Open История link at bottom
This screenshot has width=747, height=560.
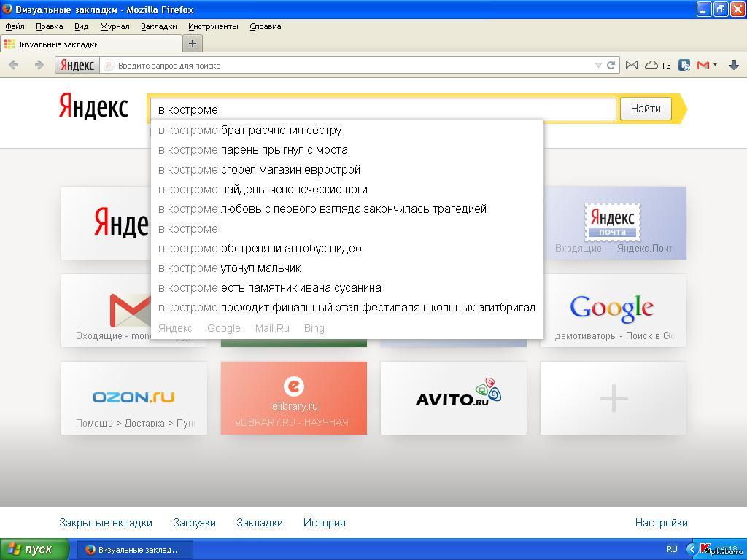tap(325, 523)
